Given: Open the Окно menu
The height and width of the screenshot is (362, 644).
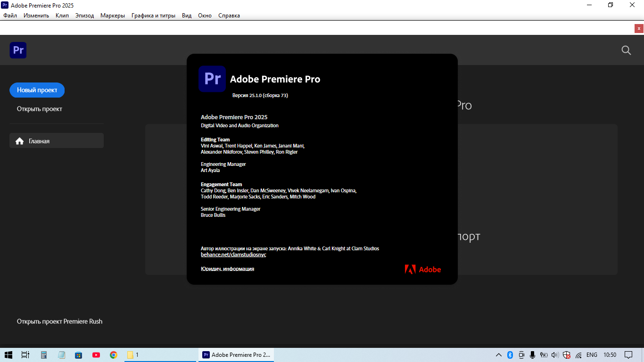Looking at the screenshot, I should (205, 16).
